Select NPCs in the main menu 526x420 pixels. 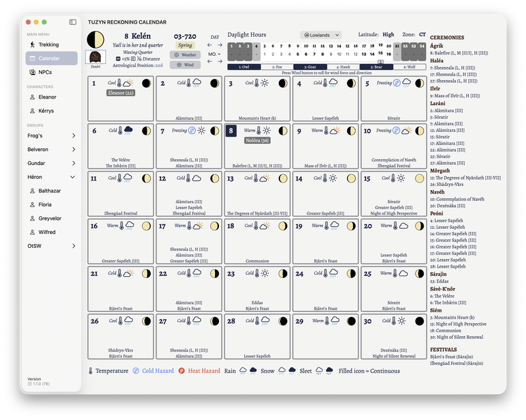click(45, 72)
